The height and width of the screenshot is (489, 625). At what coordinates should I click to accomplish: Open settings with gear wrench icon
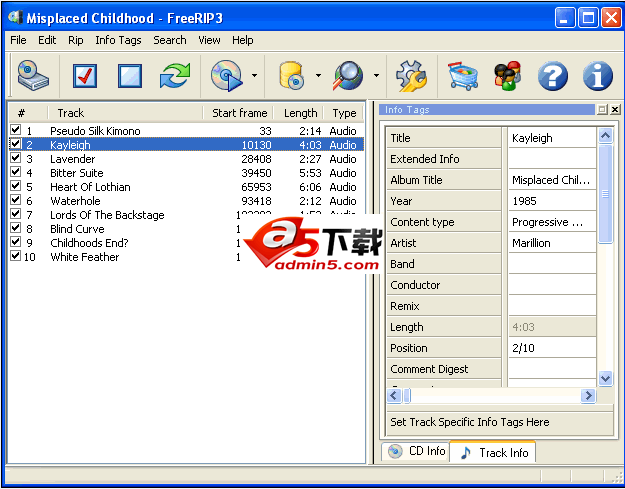411,75
